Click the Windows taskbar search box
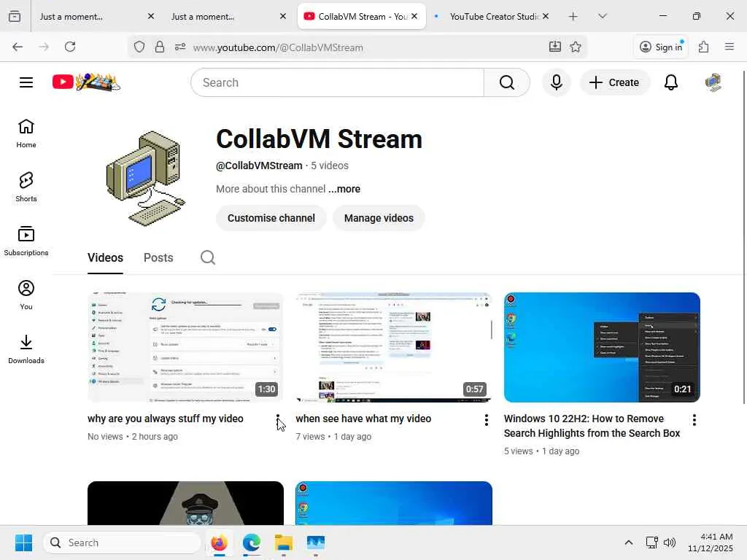The width and height of the screenshot is (747, 560). click(122, 542)
